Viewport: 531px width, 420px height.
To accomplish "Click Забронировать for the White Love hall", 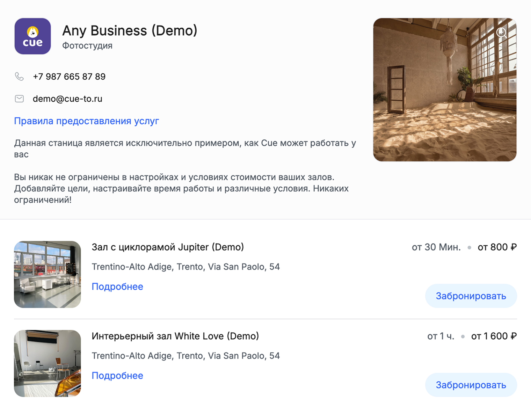I will [471, 385].
